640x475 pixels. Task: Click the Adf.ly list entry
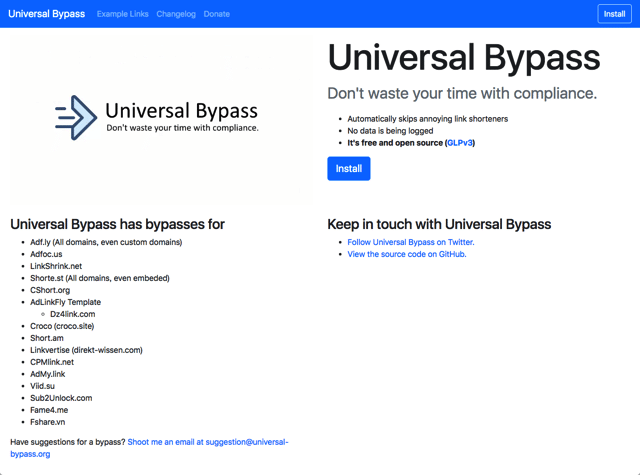coord(106,242)
